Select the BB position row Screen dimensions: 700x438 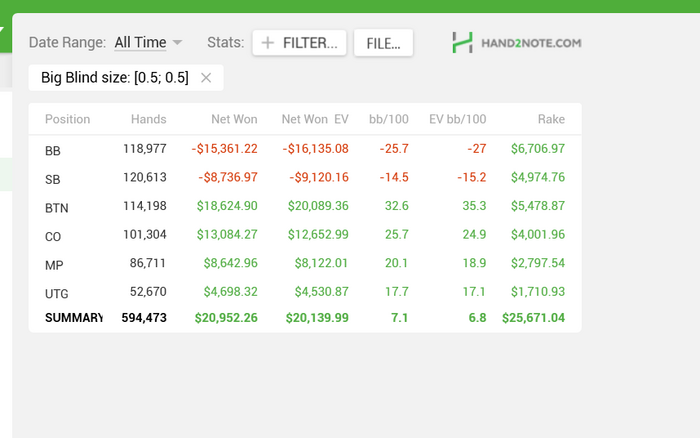pos(305,149)
